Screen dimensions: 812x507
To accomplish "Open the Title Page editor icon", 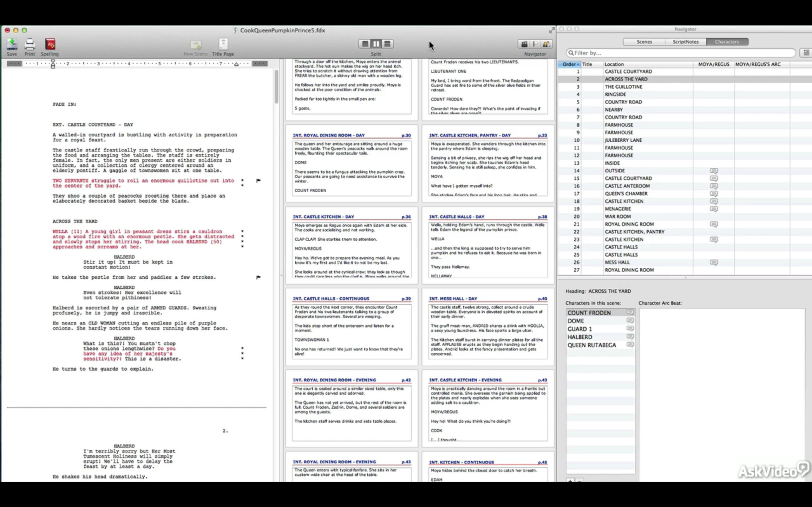I will tap(222, 44).
